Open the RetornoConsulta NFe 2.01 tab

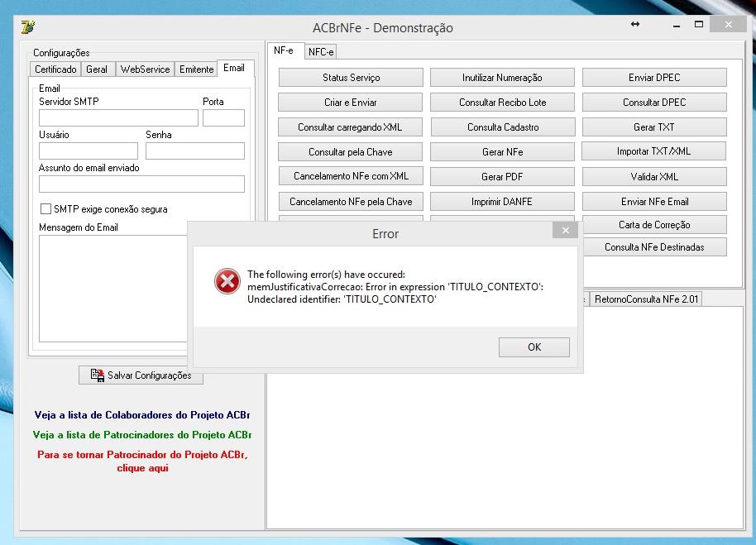click(x=646, y=299)
